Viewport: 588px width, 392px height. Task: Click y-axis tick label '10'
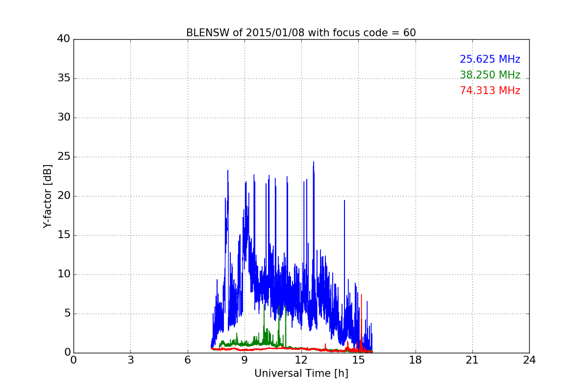click(x=64, y=274)
